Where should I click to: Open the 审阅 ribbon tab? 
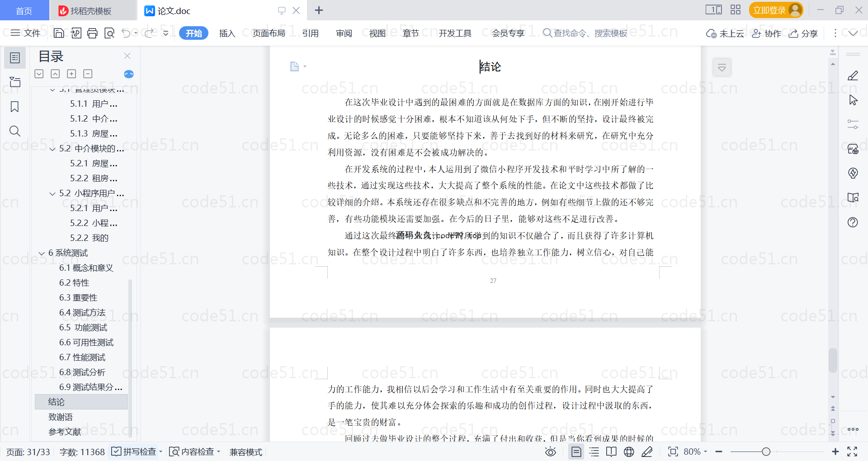(x=344, y=33)
